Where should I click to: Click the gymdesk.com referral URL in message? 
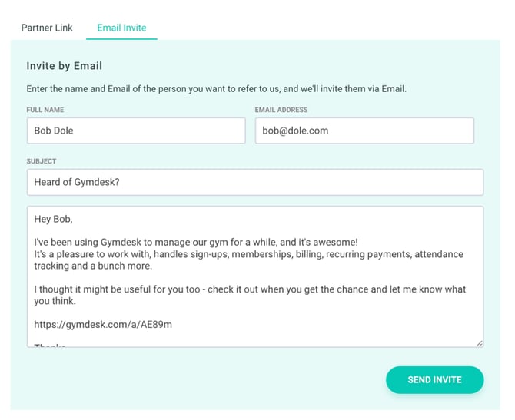pos(103,324)
